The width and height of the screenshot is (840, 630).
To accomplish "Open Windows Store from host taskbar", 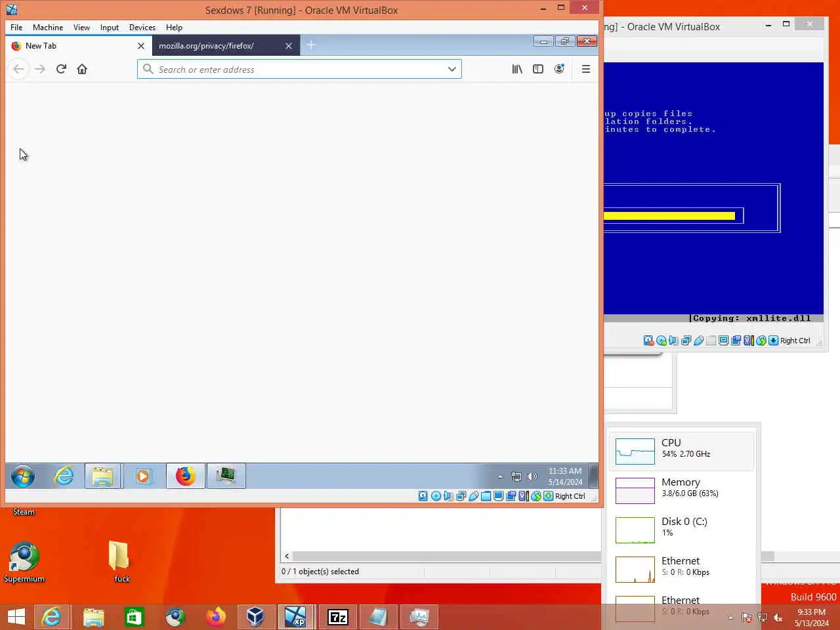I will (x=135, y=617).
